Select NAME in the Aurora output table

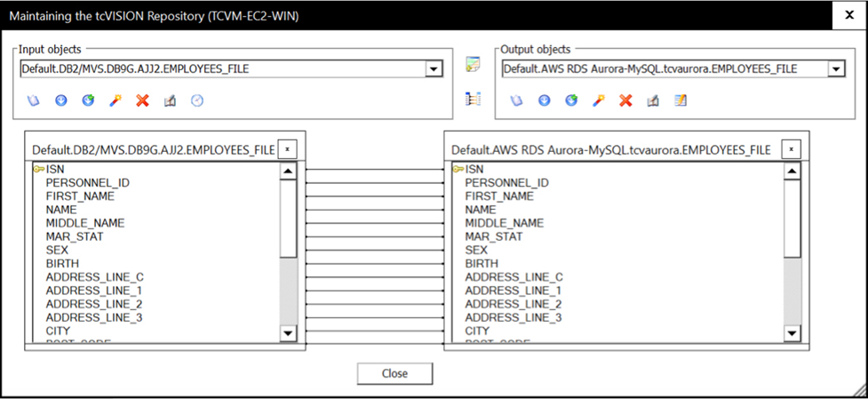point(481,210)
